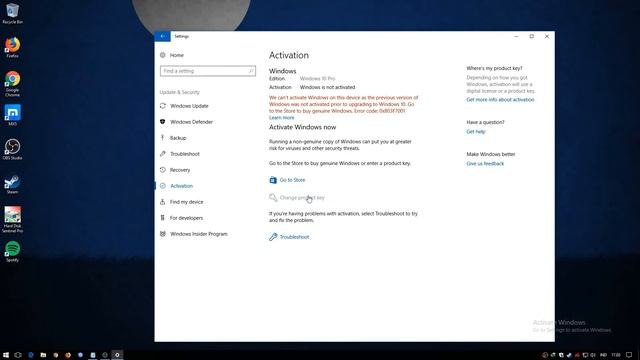The width and height of the screenshot is (640, 360).
Task: Click the Get help link
Action: click(x=476, y=131)
